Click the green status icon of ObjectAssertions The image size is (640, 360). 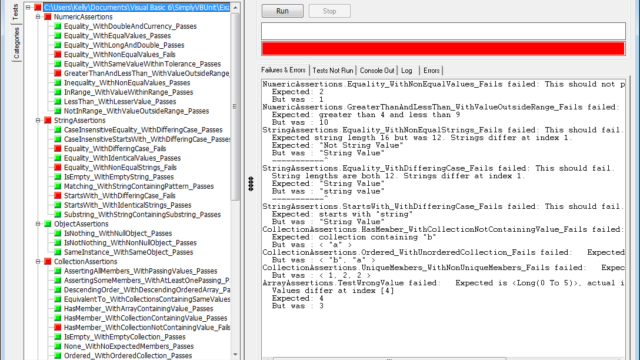(x=48, y=224)
